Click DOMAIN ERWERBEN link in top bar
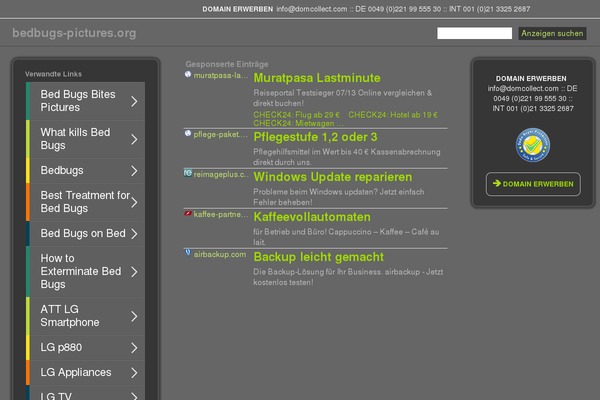Screen dimensions: 600x400 point(238,9)
